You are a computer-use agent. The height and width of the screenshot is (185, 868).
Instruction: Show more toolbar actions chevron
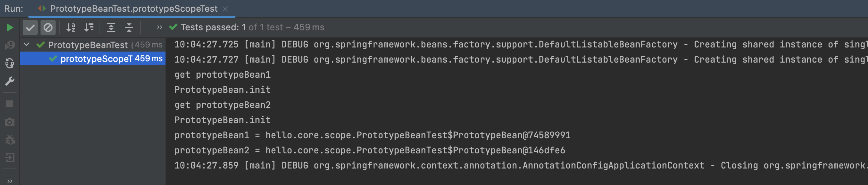pos(159,27)
